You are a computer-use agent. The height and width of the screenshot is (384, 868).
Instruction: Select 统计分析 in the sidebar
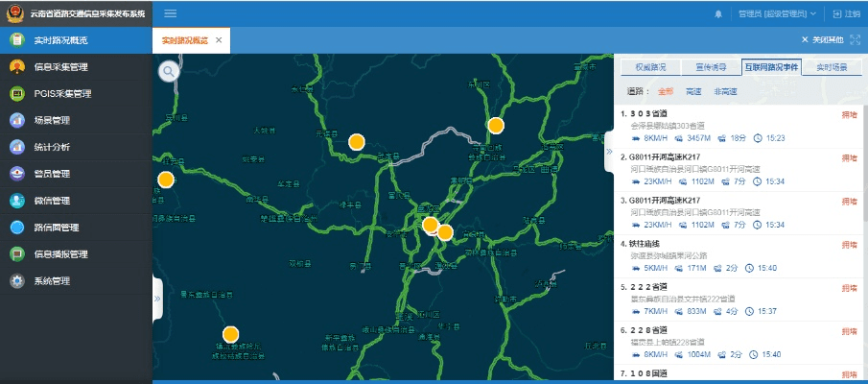52,148
